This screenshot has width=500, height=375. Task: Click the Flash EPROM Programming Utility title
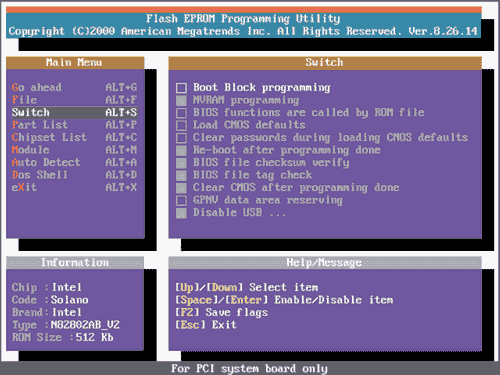point(243,19)
